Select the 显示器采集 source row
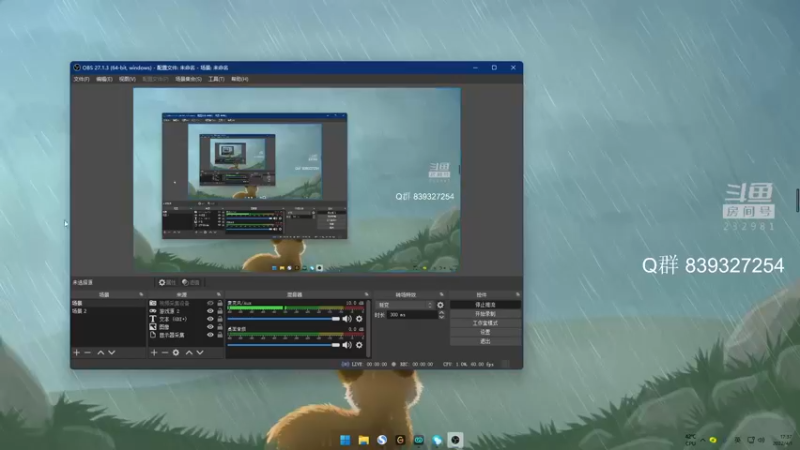Image resolution: width=800 pixels, height=450 pixels. pyautogui.click(x=186, y=335)
